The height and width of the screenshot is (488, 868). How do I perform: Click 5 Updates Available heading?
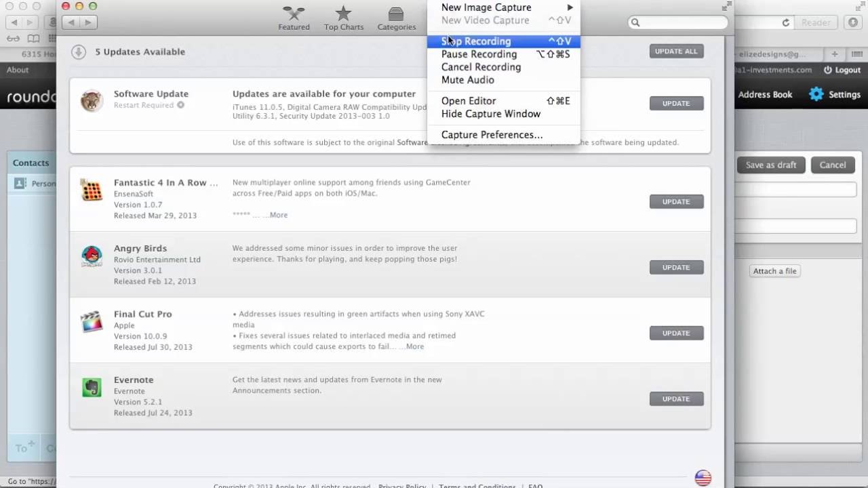140,52
